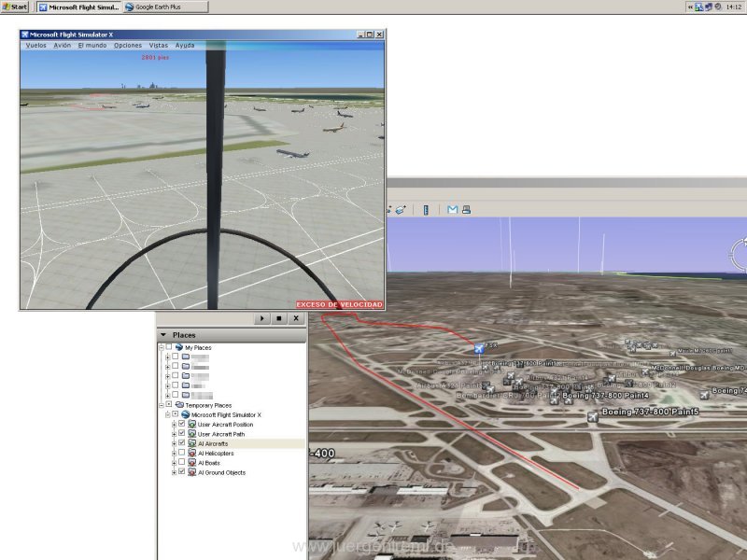
Task: Click the network tray icon next to the arrow
Action: (698, 7)
